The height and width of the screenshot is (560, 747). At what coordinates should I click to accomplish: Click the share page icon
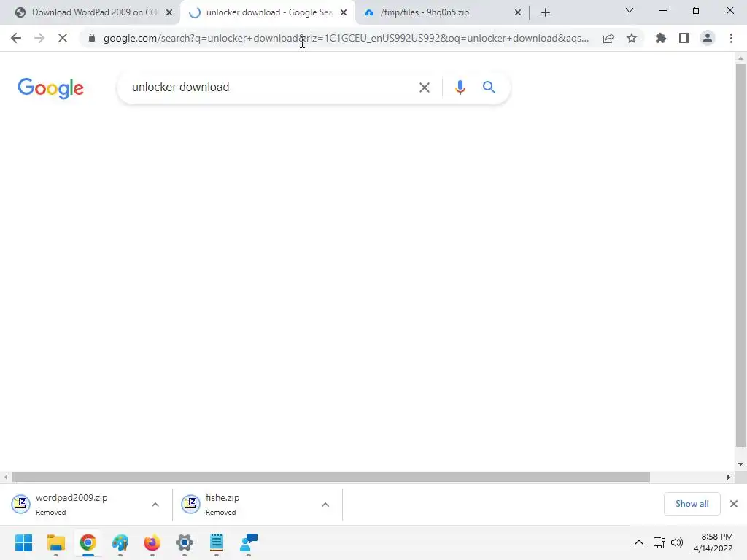click(x=608, y=38)
